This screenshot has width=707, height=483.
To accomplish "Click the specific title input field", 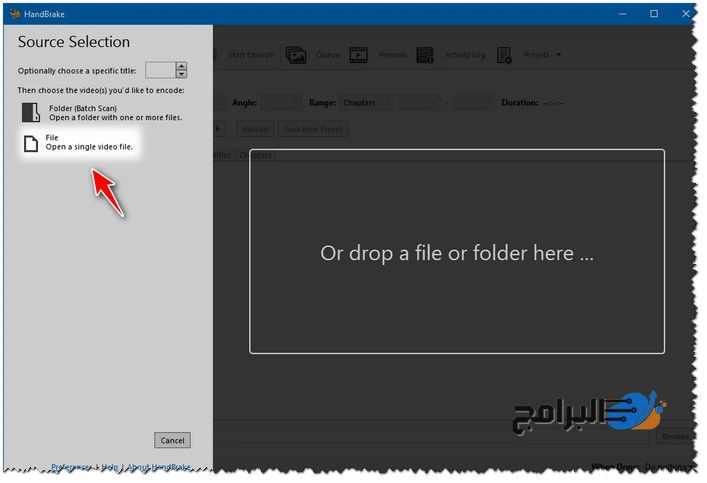I will click(160, 70).
